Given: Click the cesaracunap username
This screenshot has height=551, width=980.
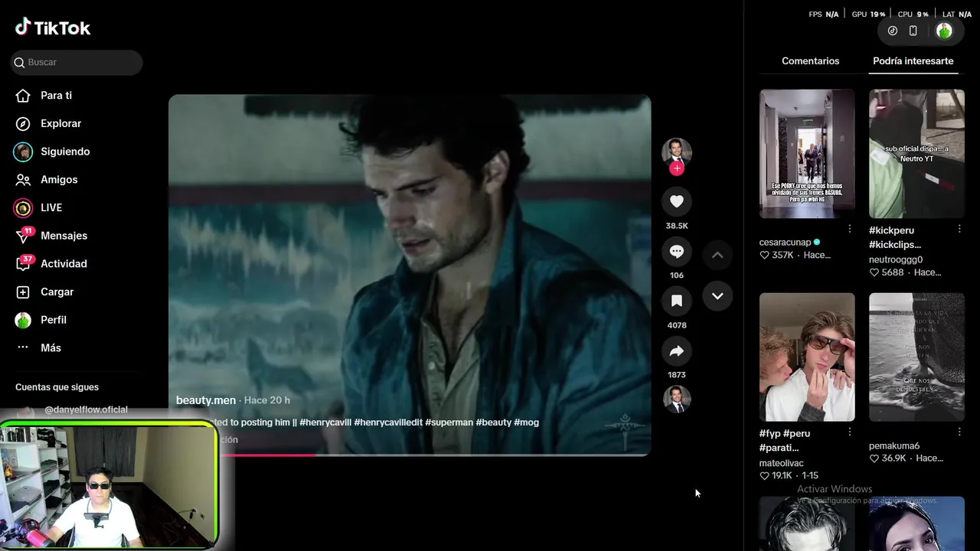Looking at the screenshot, I should point(785,243).
